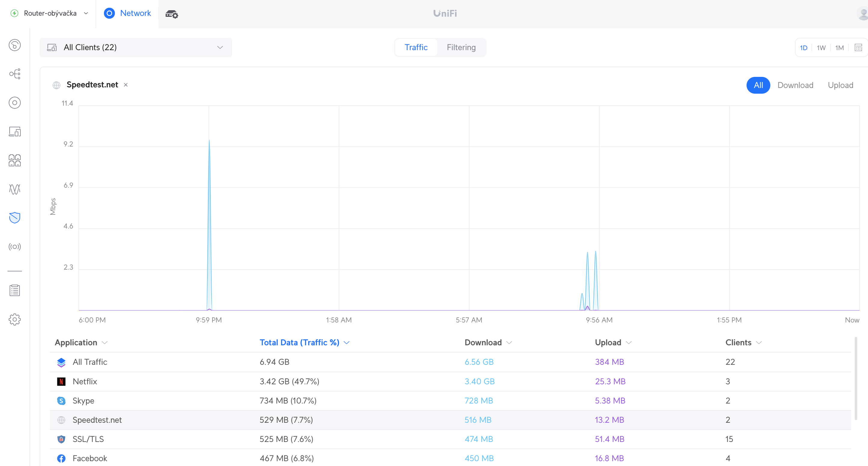Click Skype total 734 MB (10.7%)

288,401
